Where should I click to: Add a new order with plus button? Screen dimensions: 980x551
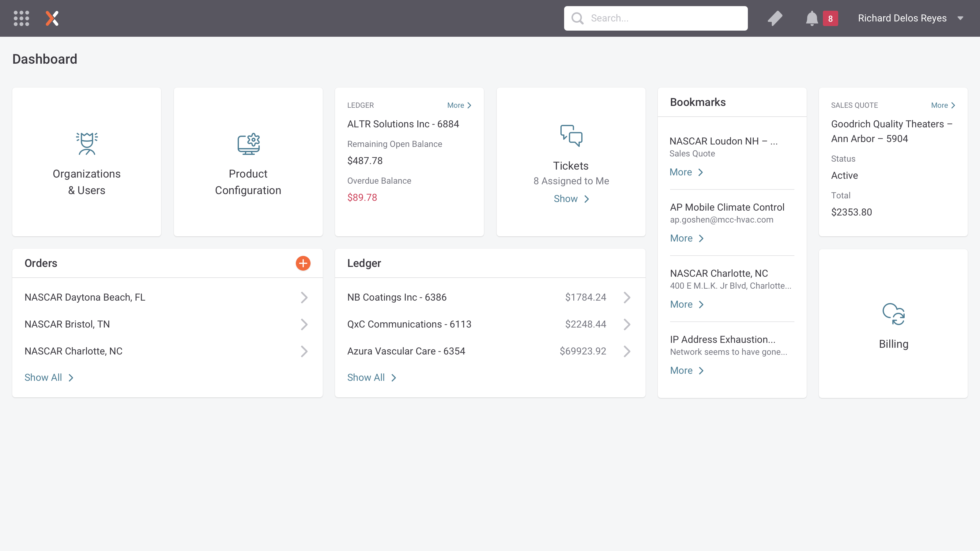click(303, 263)
